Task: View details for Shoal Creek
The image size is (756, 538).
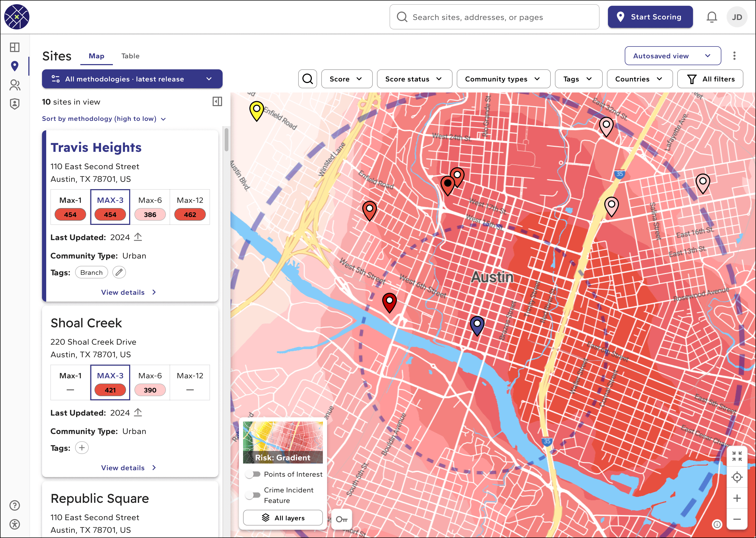Action: pyautogui.click(x=128, y=468)
